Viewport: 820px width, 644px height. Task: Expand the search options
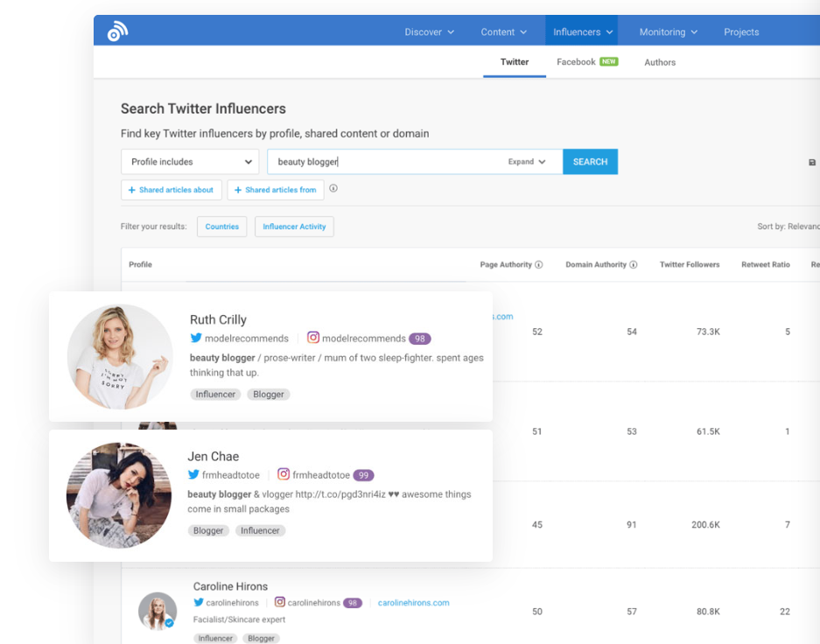tap(527, 162)
